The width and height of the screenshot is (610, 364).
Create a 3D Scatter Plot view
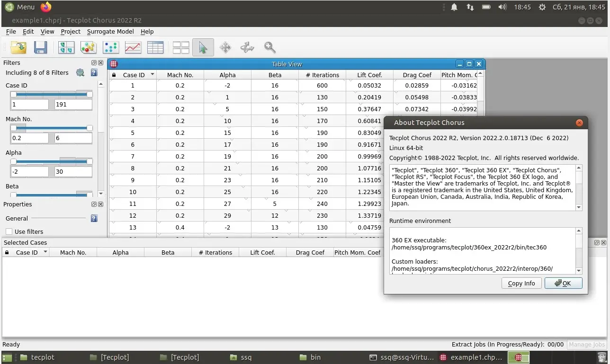pyautogui.click(x=88, y=47)
